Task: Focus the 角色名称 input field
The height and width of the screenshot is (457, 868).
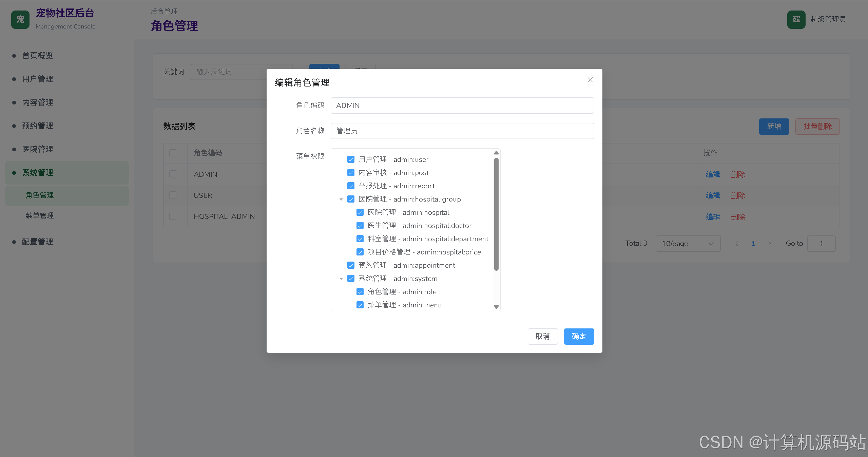Action: (x=462, y=131)
